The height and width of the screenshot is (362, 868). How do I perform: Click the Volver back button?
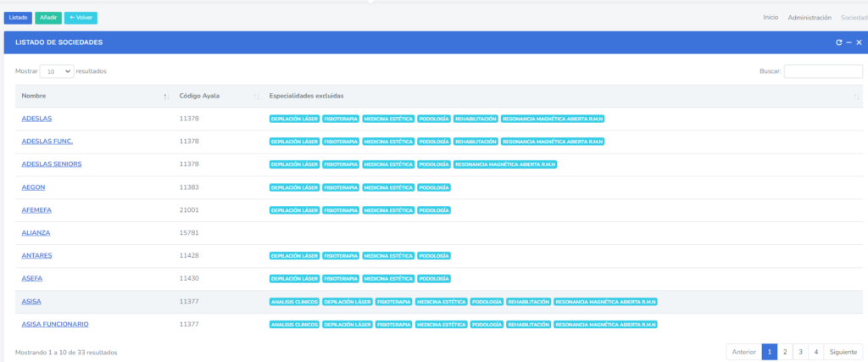[x=81, y=18]
